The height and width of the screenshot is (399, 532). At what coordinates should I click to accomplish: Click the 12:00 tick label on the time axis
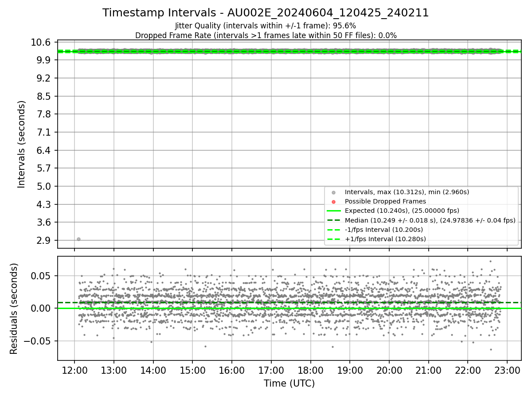point(74,370)
